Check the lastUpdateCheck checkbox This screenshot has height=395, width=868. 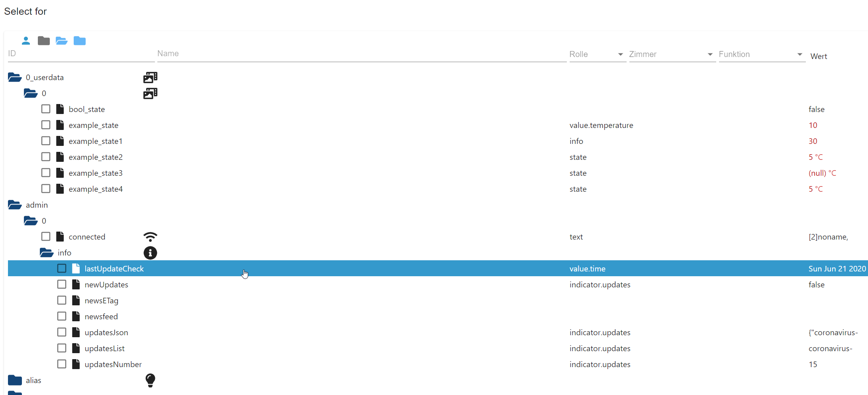point(62,268)
